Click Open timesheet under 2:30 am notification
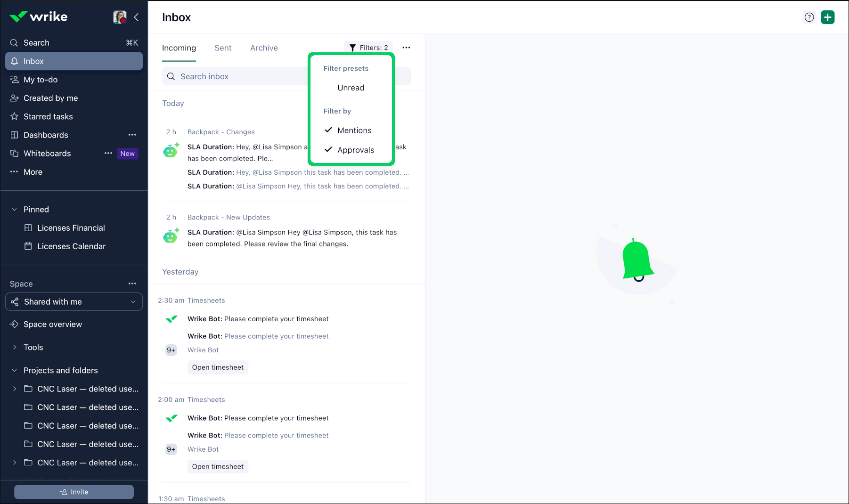 click(218, 367)
